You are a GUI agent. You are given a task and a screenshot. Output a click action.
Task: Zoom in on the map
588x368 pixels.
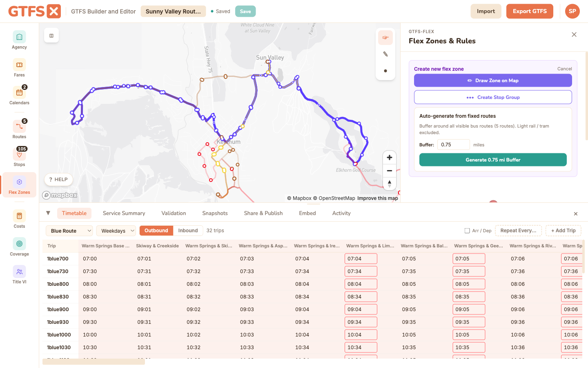(x=389, y=157)
